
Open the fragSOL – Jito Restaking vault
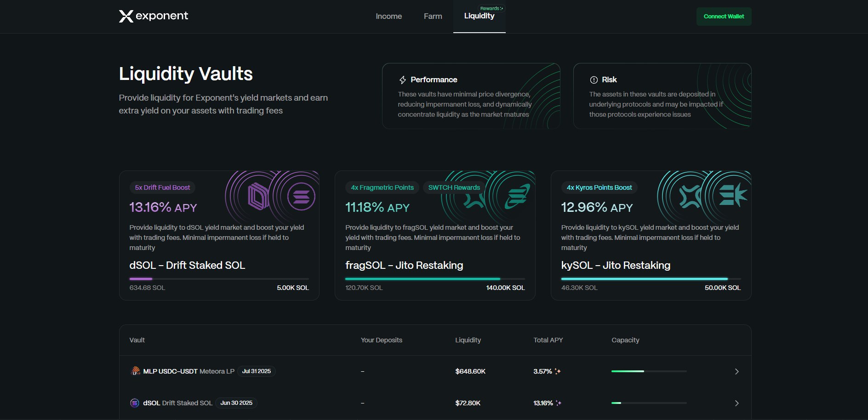click(x=404, y=265)
